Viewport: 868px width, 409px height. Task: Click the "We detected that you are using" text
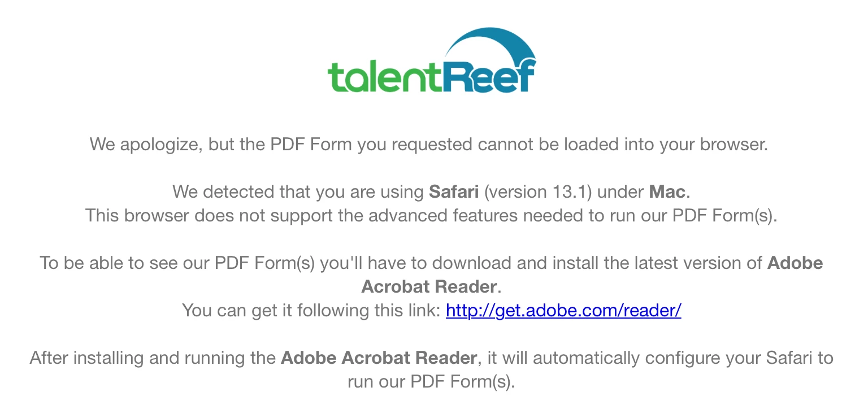[x=298, y=192]
